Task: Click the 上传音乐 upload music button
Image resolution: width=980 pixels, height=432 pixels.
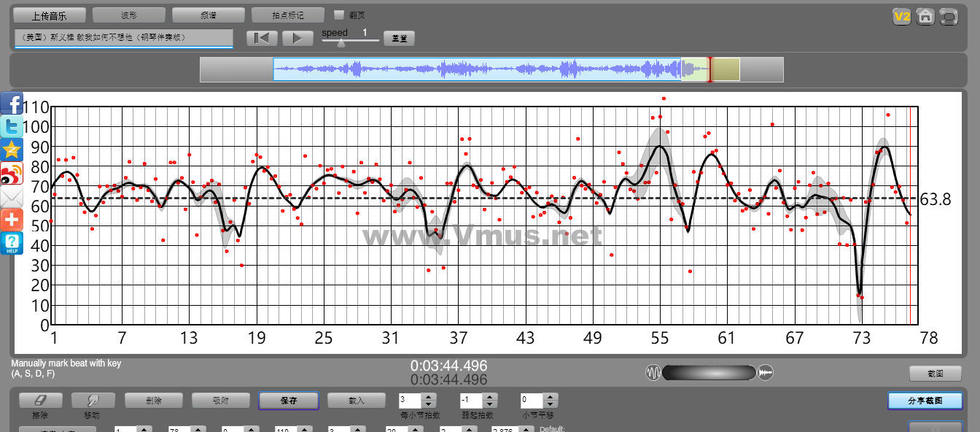Action: (50, 15)
